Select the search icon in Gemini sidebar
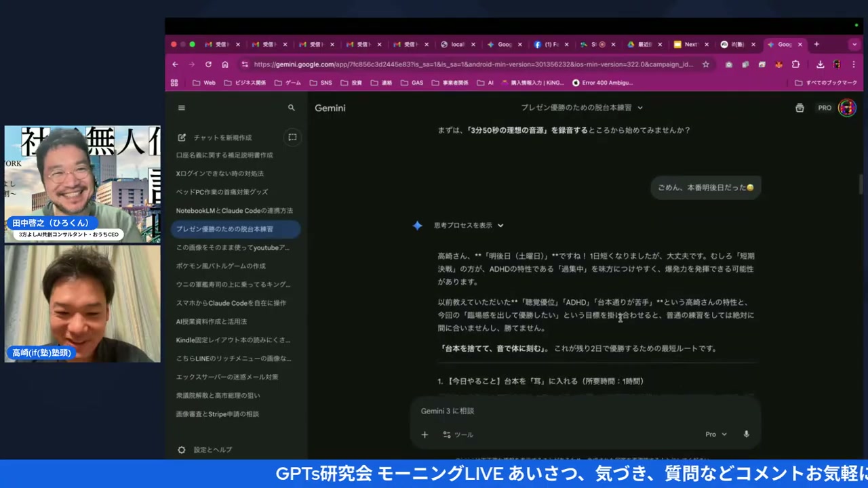This screenshot has width=868, height=488. pyautogui.click(x=291, y=108)
